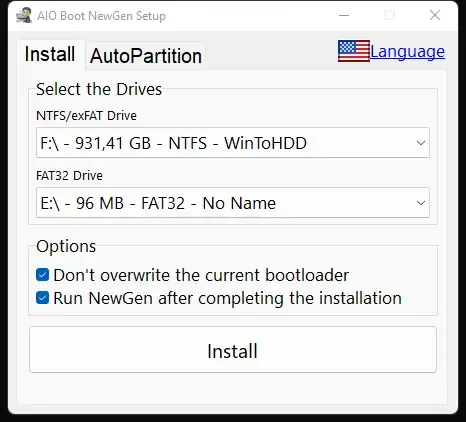Click the AIO Boot NewGen Setup title text

pos(101,16)
